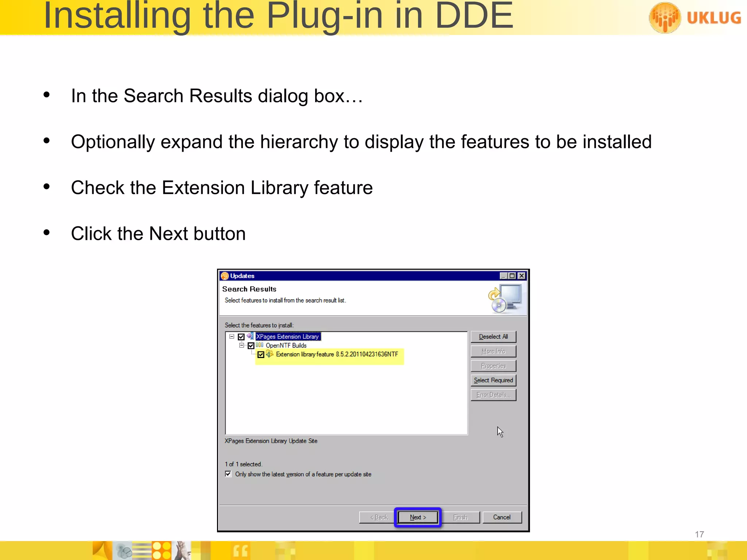This screenshot has height=560, width=747.
Task: Close the Updates dialog window
Action: pos(522,276)
